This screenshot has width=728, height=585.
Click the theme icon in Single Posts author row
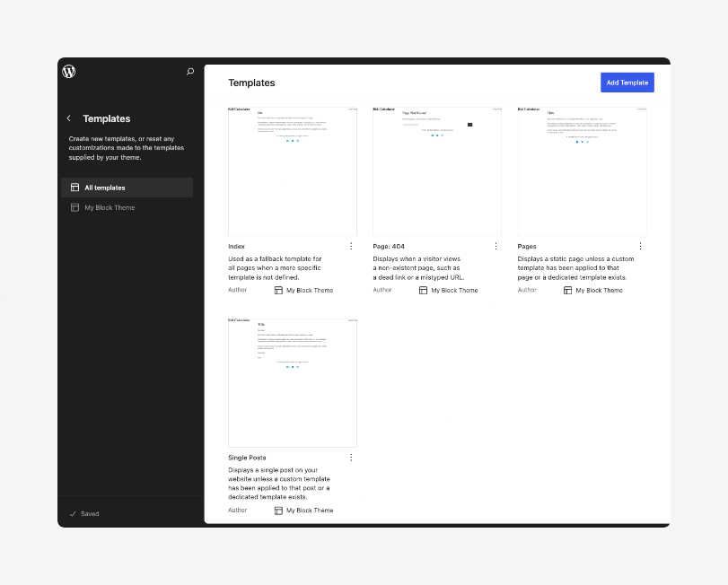[278, 511]
